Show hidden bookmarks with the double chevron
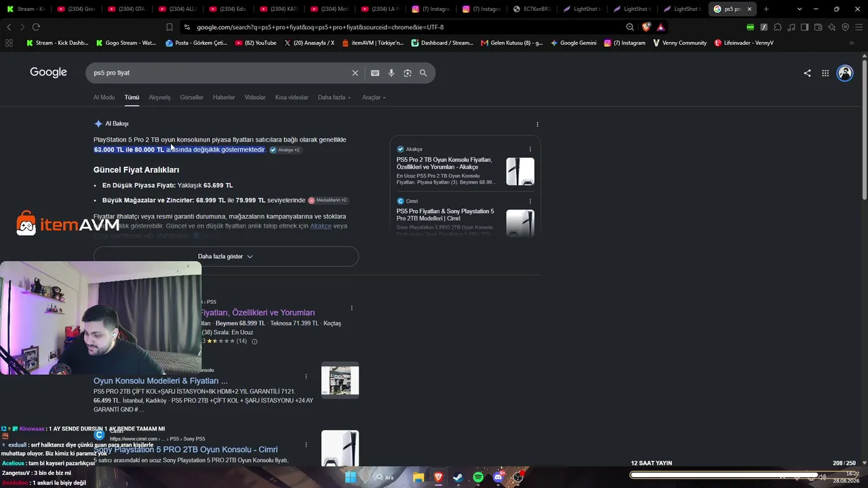The width and height of the screenshot is (868, 488). tap(852, 43)
